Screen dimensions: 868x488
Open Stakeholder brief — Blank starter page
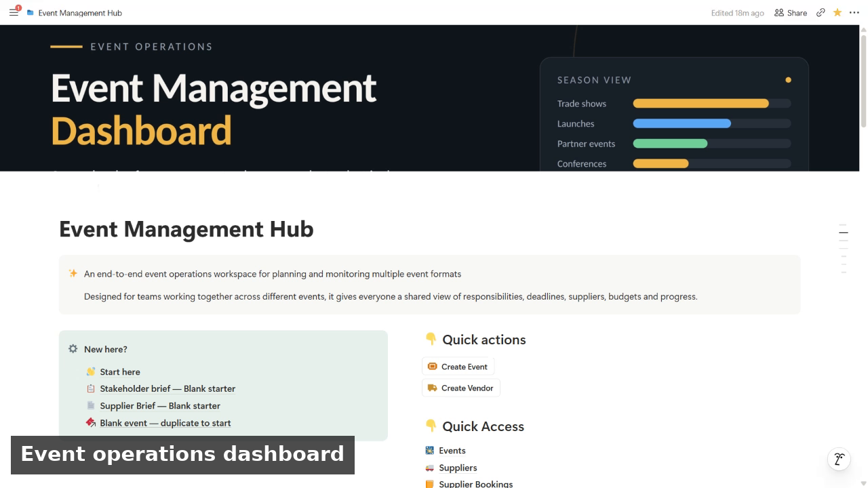pyautogui.click(x=161, y=388)
